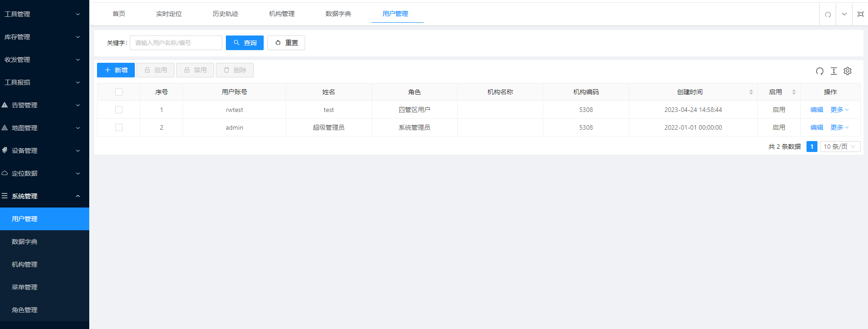This screenshot has width=868, height=329.
Task: Tick the select-all checkbox in the table header
Action: click(119, 92)
